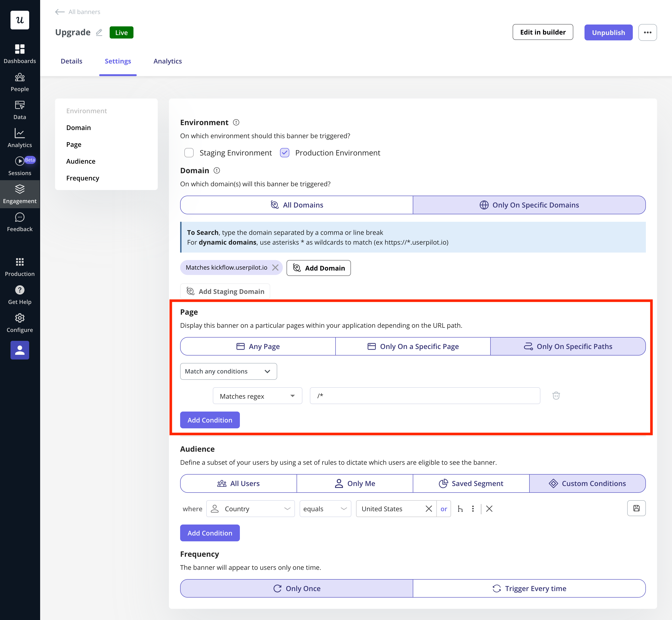Image resolution: width=672 pixels, height=620 pixels.
Task: Open Production environment switcher
Action: tap(20, 267)
